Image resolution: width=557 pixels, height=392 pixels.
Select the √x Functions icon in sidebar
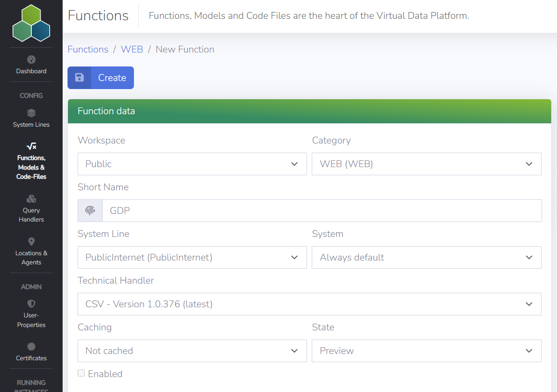click(31, 146)
